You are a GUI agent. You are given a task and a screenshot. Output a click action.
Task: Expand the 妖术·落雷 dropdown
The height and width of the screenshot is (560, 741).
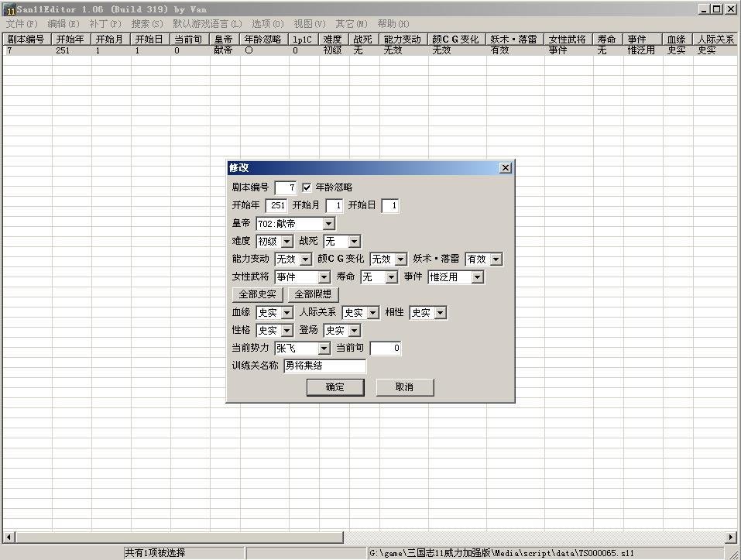[x=496, y=259]
